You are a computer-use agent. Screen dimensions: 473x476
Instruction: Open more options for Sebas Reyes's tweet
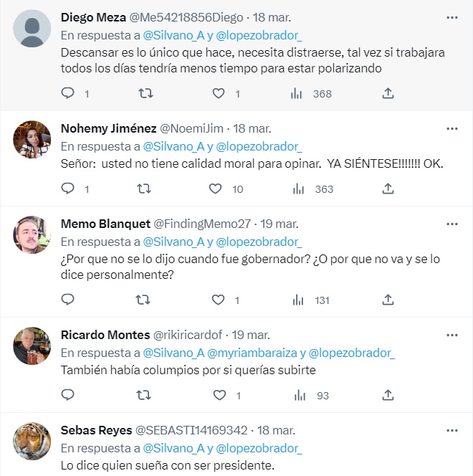451,430
